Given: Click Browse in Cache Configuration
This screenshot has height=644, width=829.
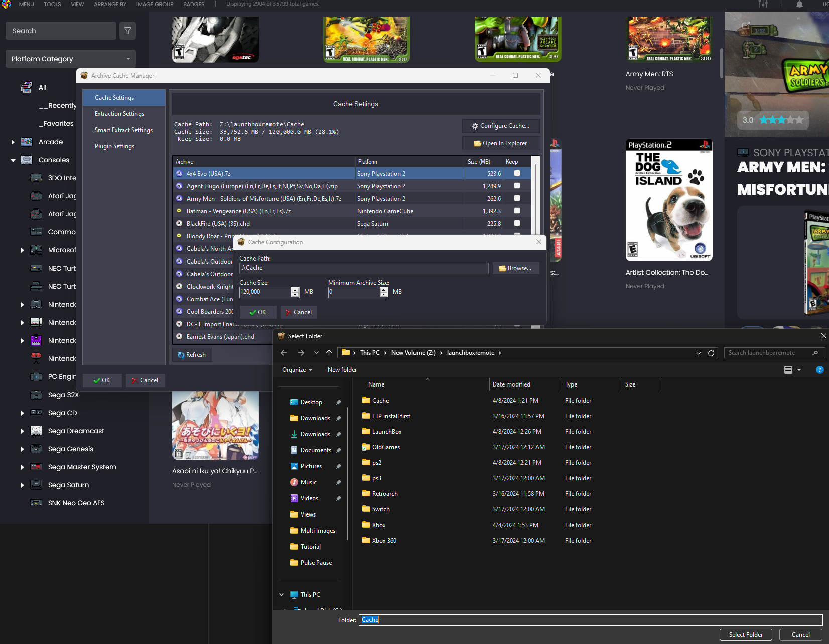Looking at the screenshot, I should tap(515, 268).
